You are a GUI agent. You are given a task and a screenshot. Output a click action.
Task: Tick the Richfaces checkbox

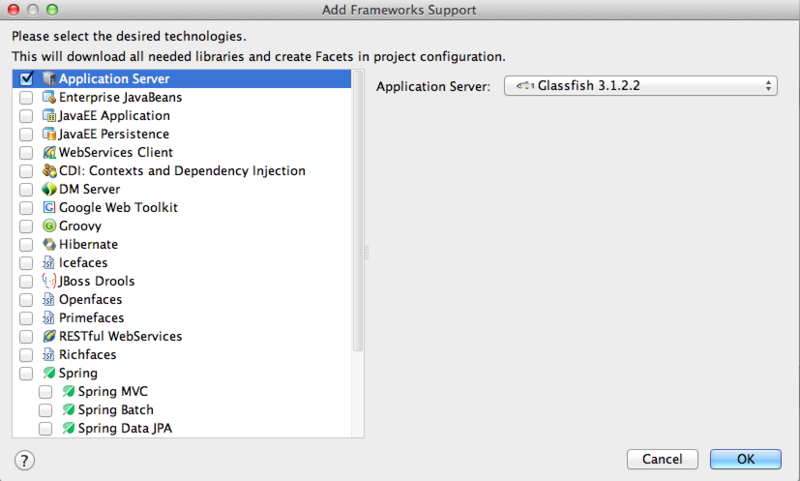[x=26, y=355]
